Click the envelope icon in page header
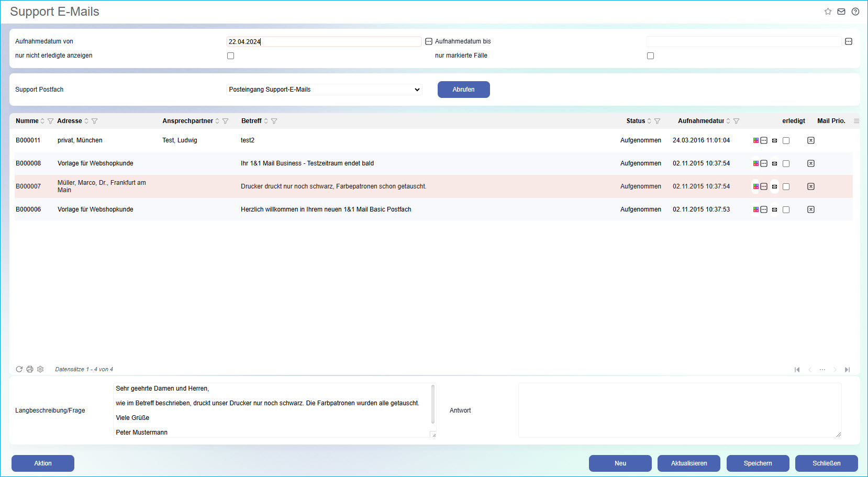 click(x=841, y=12)
